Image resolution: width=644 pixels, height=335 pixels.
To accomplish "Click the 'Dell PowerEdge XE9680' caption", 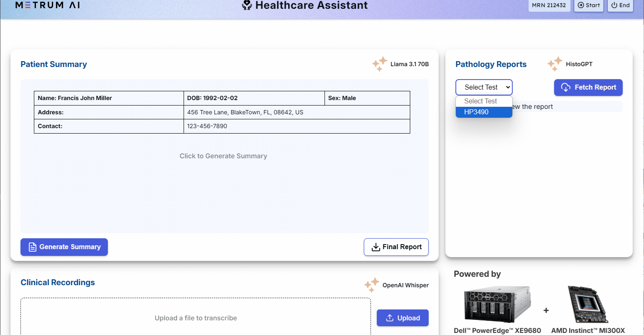I will [497, 330].
